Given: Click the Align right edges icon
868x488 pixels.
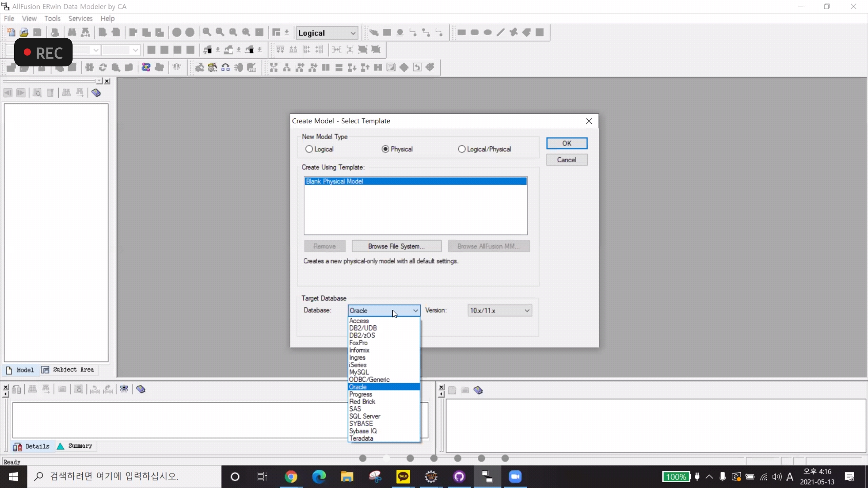Looking at the screenshot, I should (x=319, y=50).
